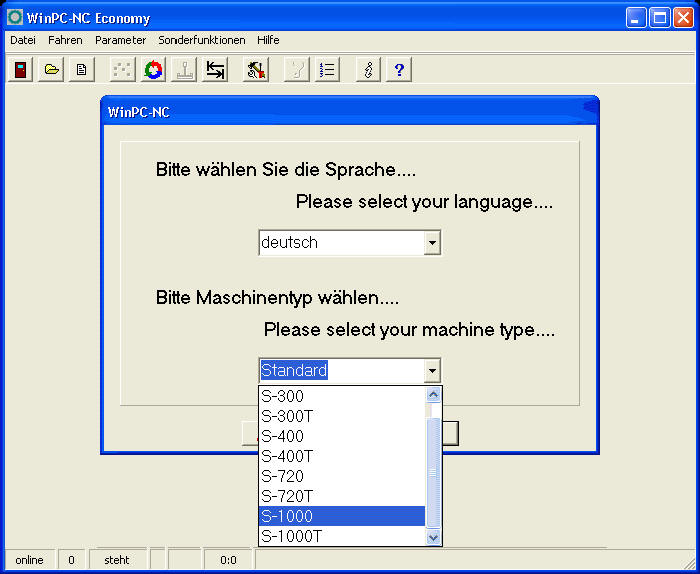Click the numbered list icon
Screen dimensions: 700x574
(x=327, y=70)
